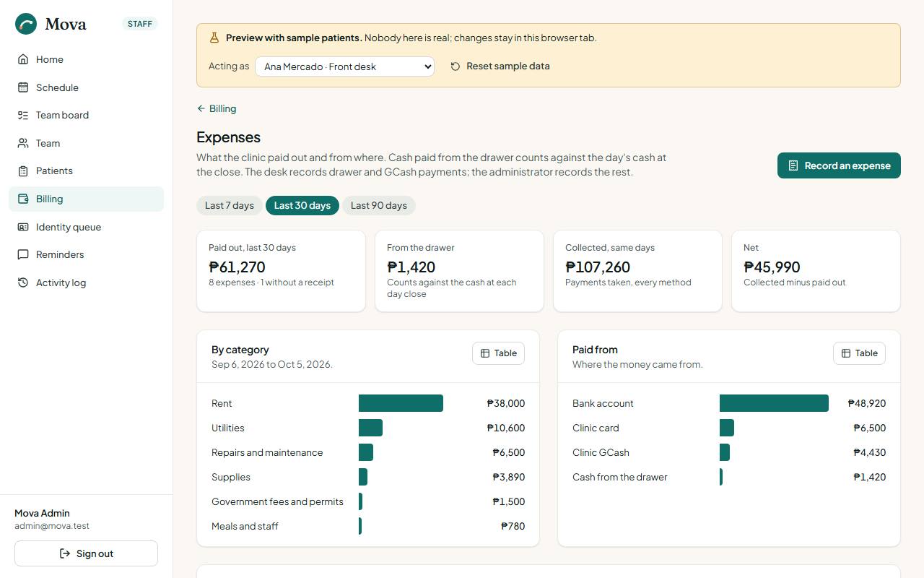Image resolution: width=924 pixels, height=578 pixels.
Task: Click the Clinic GCash row label
Action: click(601, 452)
